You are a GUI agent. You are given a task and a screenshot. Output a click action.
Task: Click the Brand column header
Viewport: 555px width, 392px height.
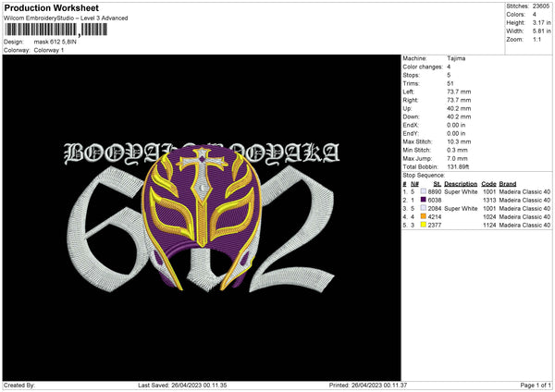click(x=508, y=184)
